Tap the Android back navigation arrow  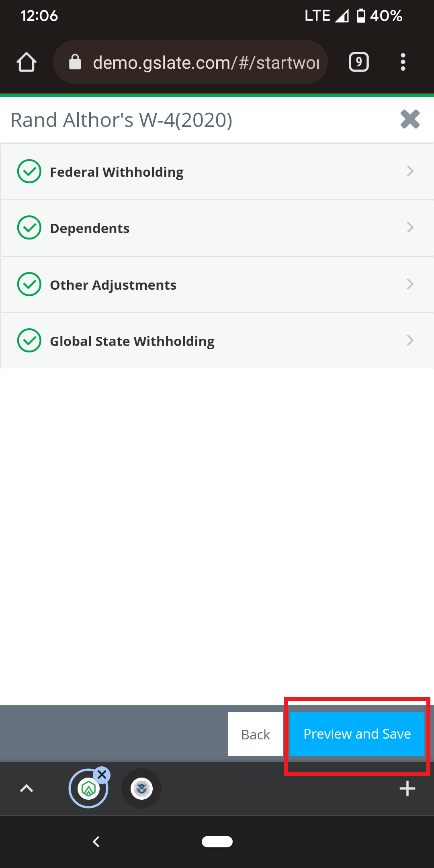coord(96,841)
